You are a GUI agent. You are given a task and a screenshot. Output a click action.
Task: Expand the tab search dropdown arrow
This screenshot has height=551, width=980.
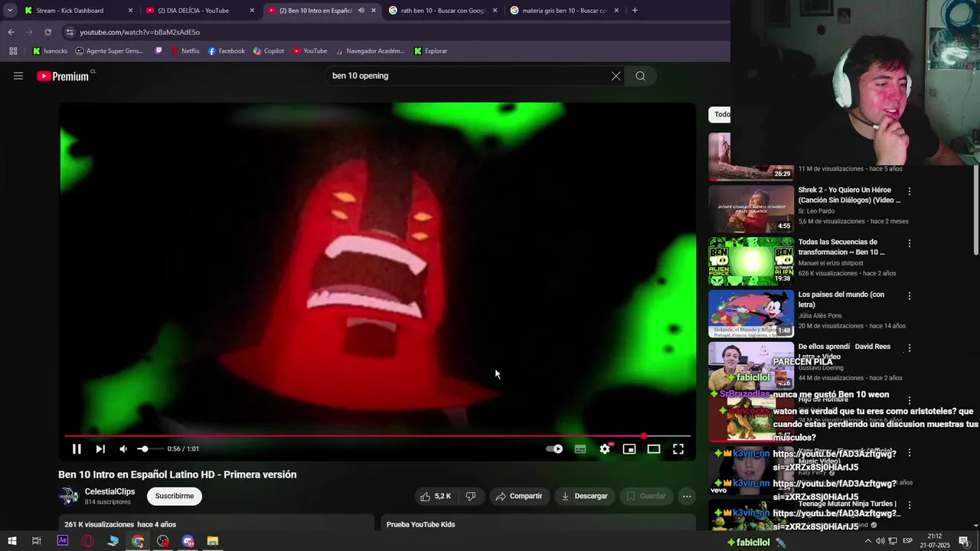[x=10, y=11]
